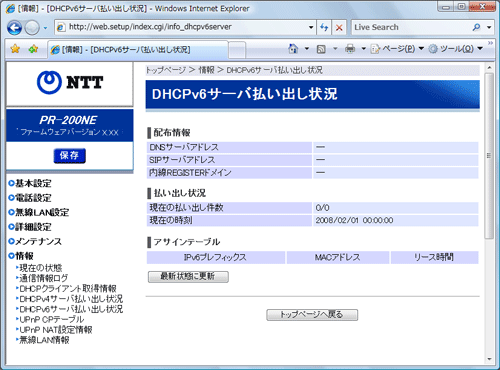This screenshot has width=500, height=370.
Task: Click the red Stop loading icon
Action: [339, 28]
